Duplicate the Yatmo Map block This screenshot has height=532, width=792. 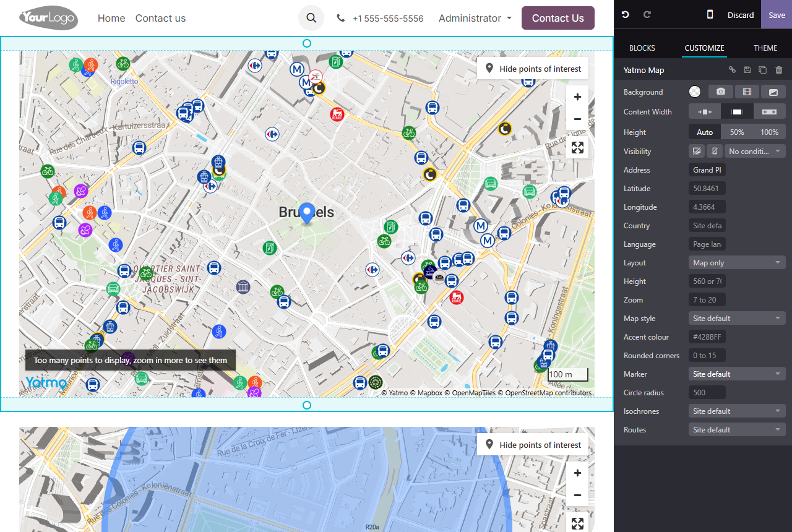(x=763, y=70)
